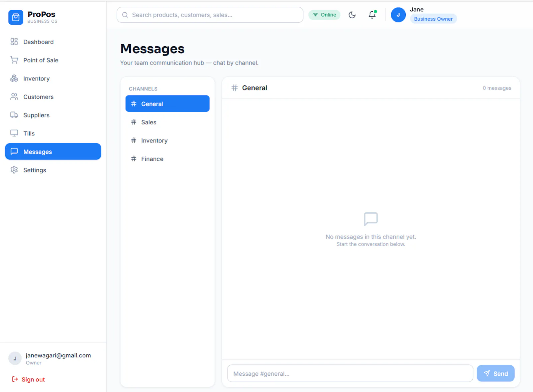533x392 pixels.
Task: Click the hash icon of Finance channel
Action: pyautogui.click(x=134, y=159)
